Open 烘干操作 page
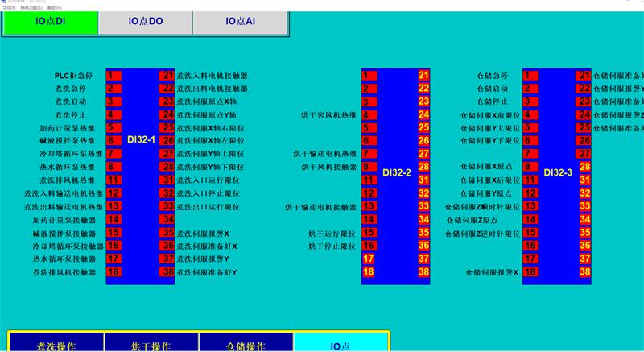The height and width of the screenshot is (352, 644). click(151, 345)
